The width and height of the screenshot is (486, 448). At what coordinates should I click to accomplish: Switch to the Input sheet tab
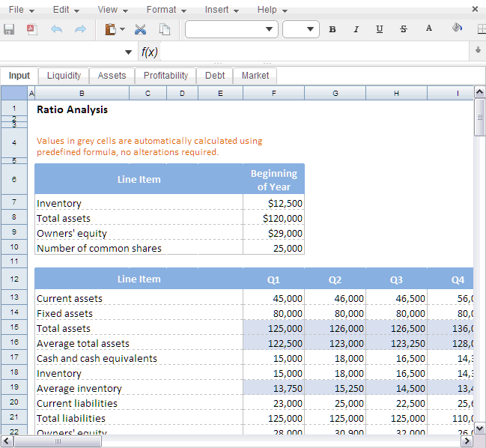click(x=19, y=76)
